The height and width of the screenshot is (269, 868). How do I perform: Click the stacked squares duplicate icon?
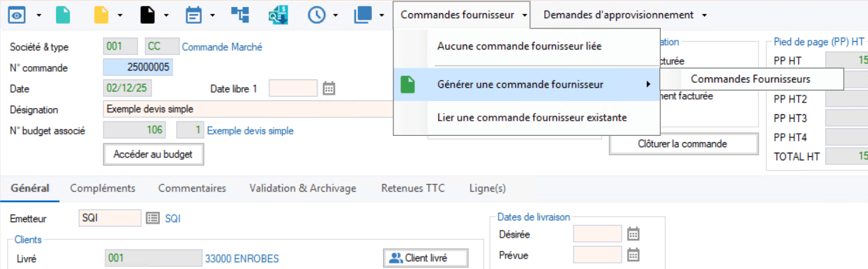click(x=364, y=14)
